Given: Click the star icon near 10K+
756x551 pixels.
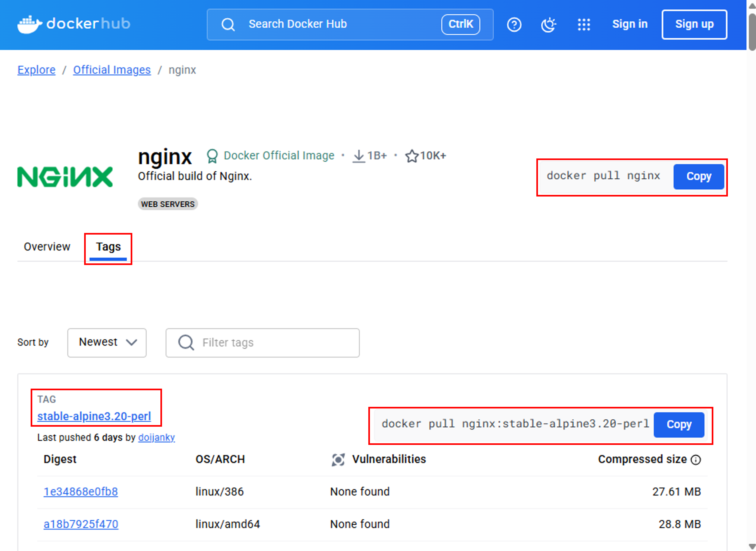Looking at the screenshot, I should coord(412,156).
